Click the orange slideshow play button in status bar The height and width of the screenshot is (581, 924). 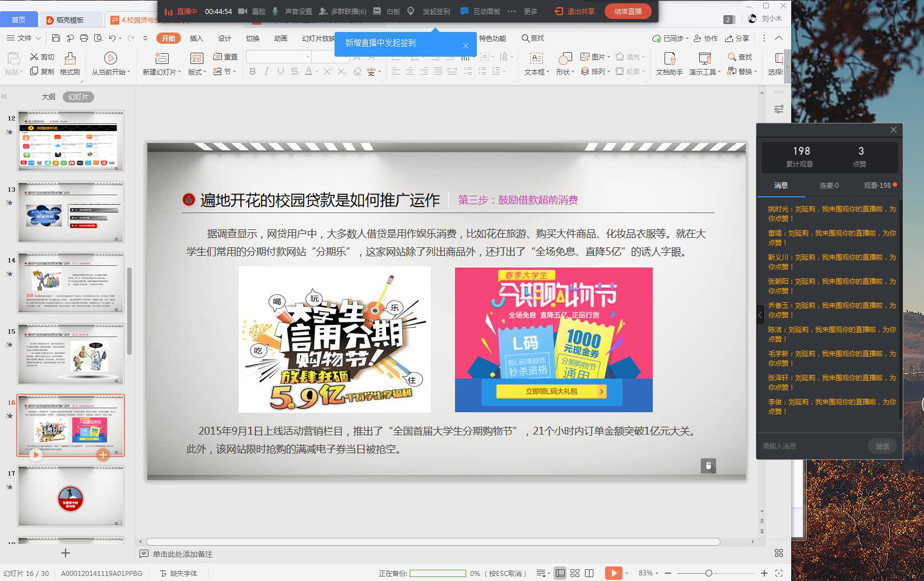point(614,573)
